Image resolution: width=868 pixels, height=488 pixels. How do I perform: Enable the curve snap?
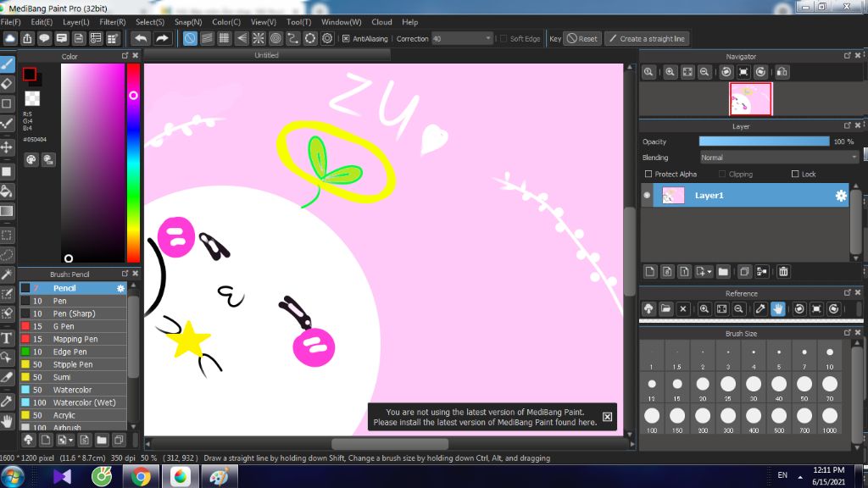click(x=292, y=39)
